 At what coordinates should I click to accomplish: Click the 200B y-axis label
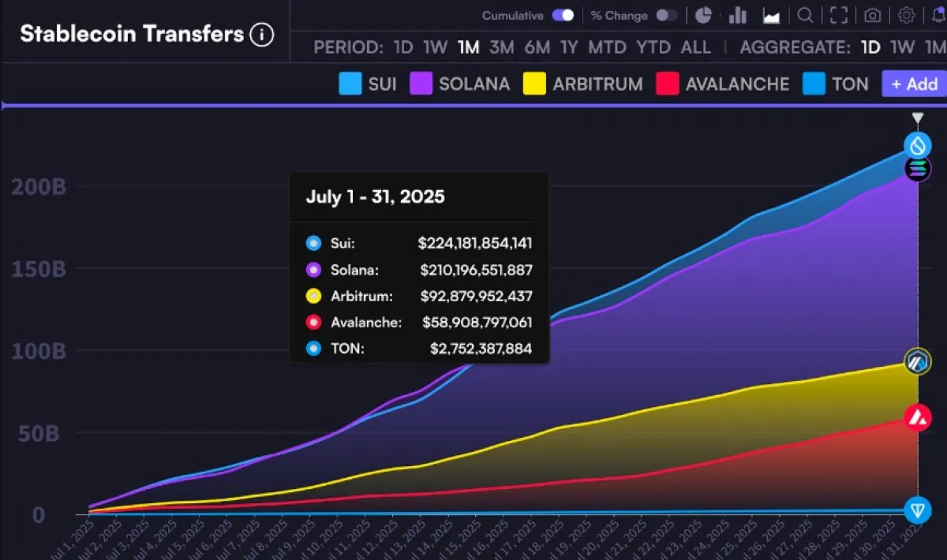[38, 187]
